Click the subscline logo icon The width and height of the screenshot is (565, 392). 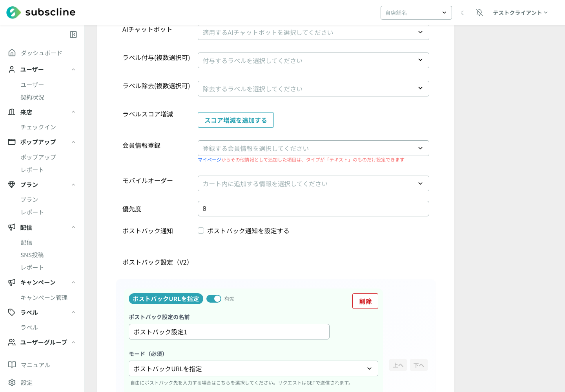tap(13, 13)
